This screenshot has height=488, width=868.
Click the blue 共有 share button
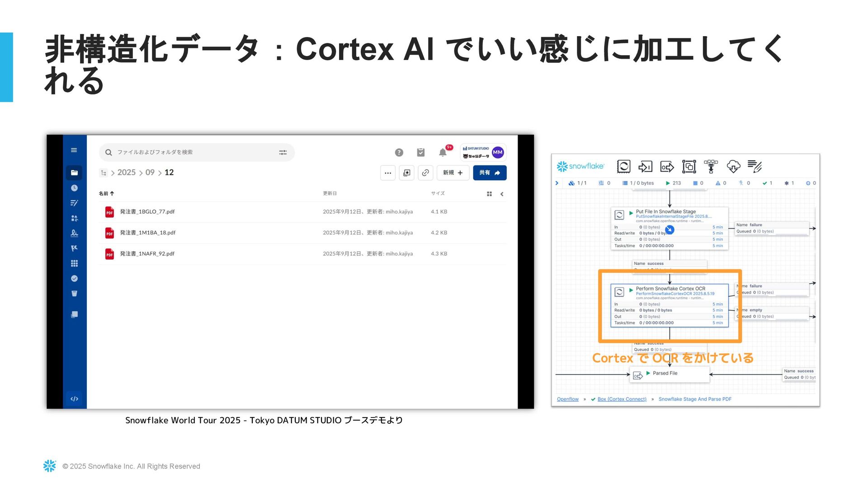(x=490, y=173)
